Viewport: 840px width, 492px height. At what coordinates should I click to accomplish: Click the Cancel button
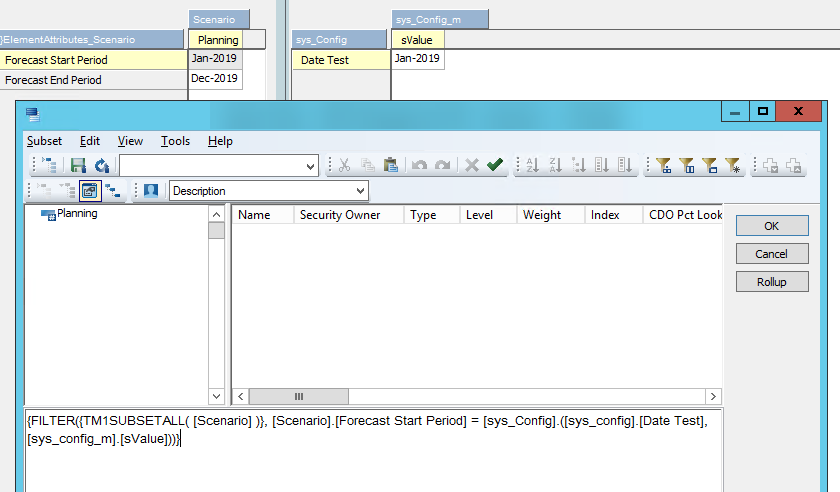pyautogui.click(x=772, y=254)
